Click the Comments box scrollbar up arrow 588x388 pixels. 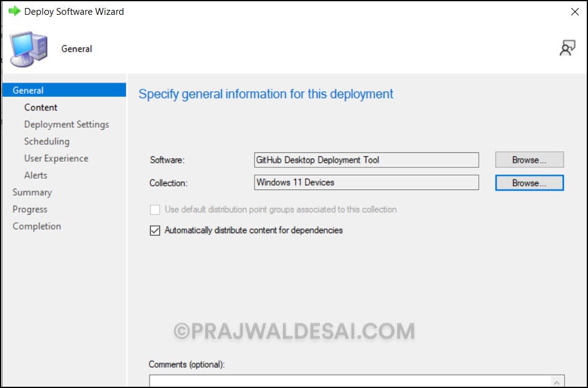click(557, 382)
